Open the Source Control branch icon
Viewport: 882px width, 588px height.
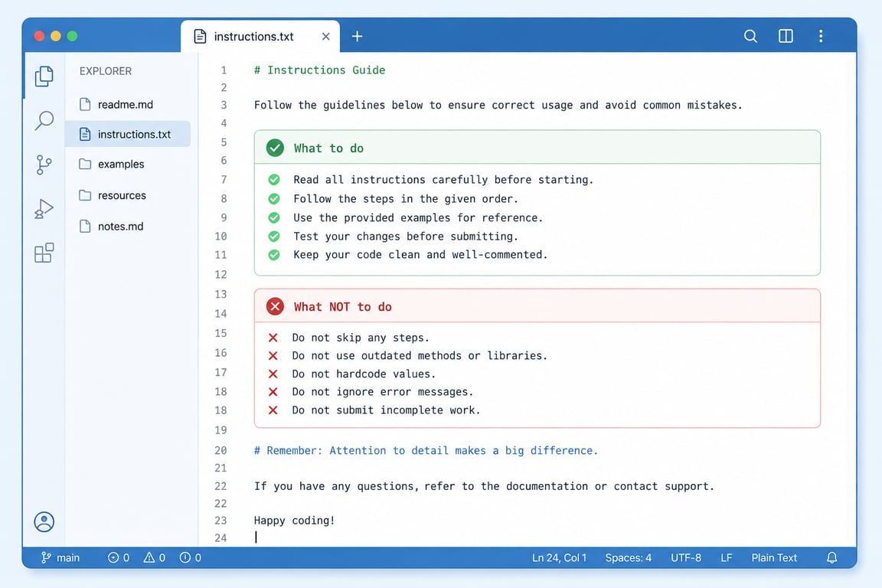[44, 165]
